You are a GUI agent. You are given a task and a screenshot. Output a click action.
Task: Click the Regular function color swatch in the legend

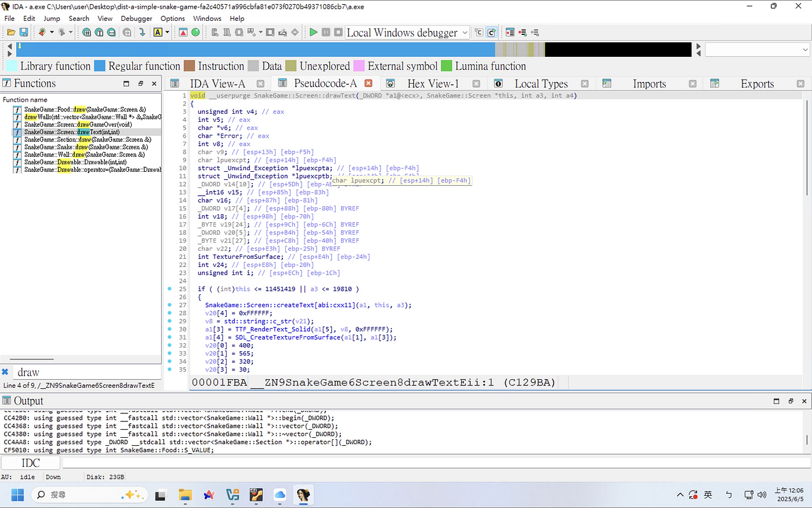pos(100,66)
